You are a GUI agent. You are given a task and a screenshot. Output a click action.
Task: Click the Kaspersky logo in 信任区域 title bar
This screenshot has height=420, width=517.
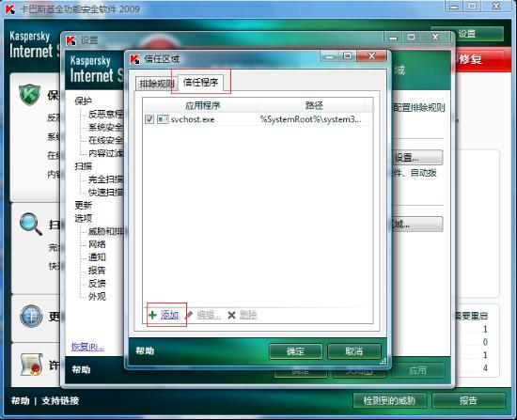(x=134, y=59)
